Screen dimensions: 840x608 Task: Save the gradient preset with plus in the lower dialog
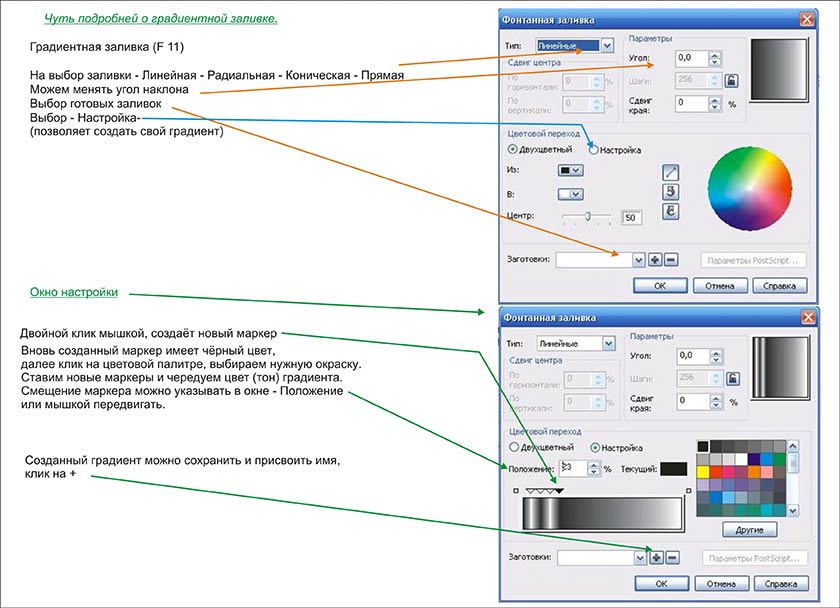pos(656,557)
